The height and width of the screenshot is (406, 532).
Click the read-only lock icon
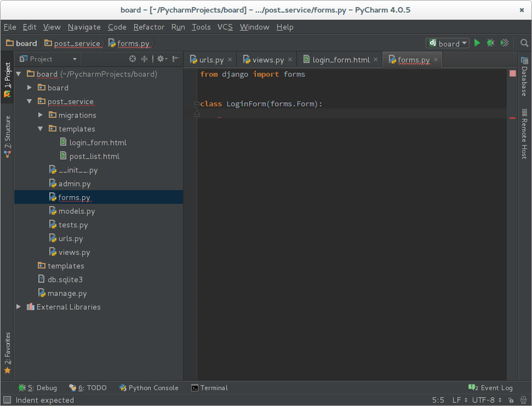(511, 400)
